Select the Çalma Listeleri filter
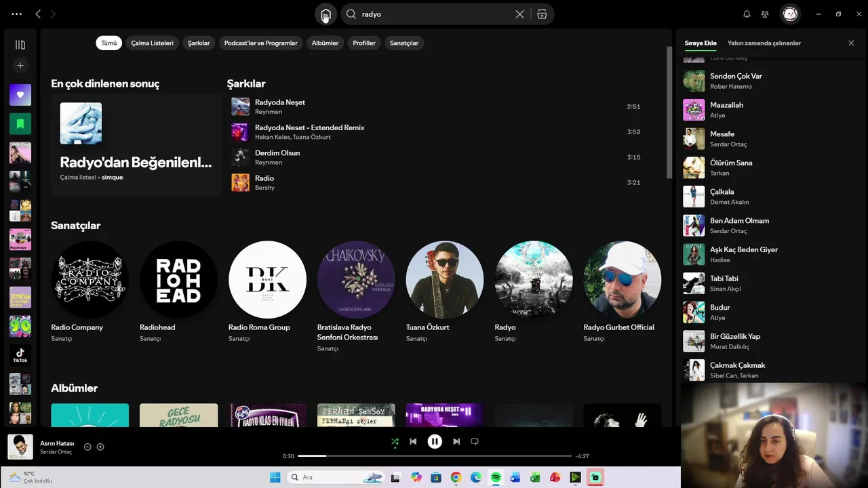Screen dimensions: 868x488 [x=153, y=43]
